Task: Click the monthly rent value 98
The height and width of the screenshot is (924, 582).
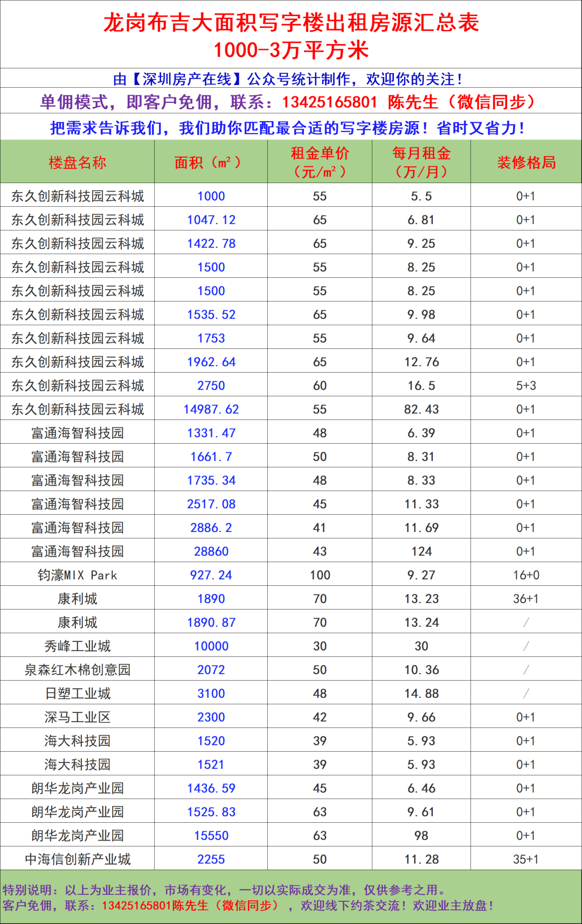Action: 421,836
